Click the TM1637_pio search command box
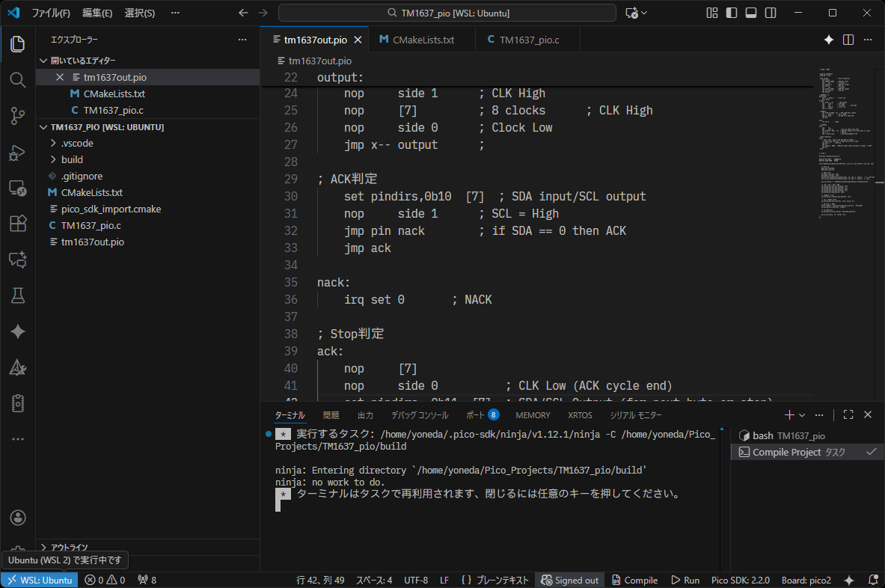The height and width of the screenshot is (588, 885). click(x=447, y=13)
